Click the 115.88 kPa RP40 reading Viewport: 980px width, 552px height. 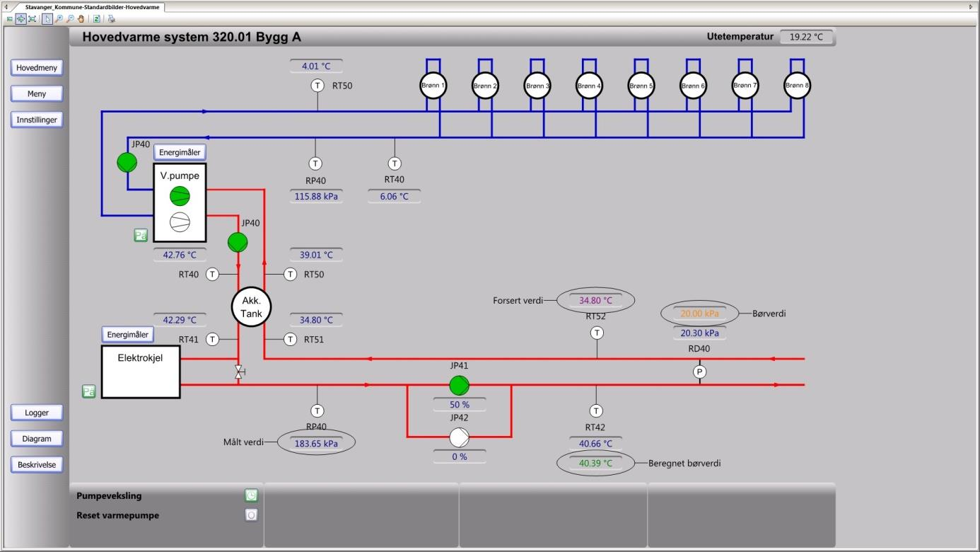[316, 196]
